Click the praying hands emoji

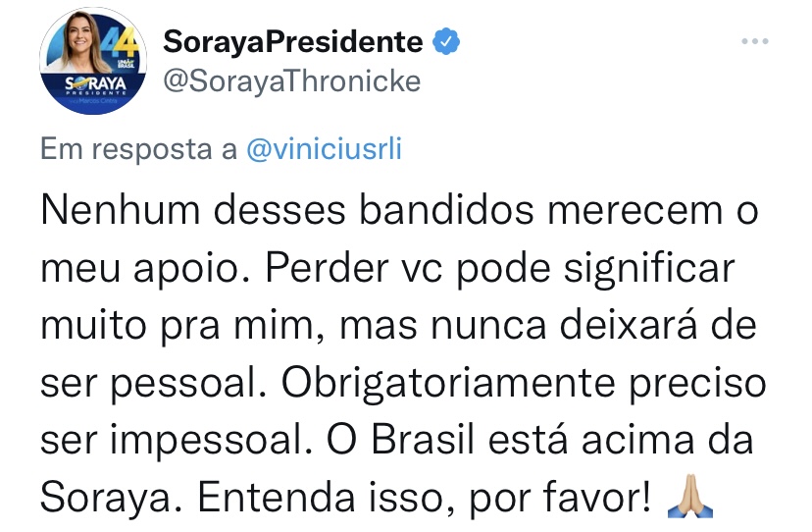click(690, 496)
